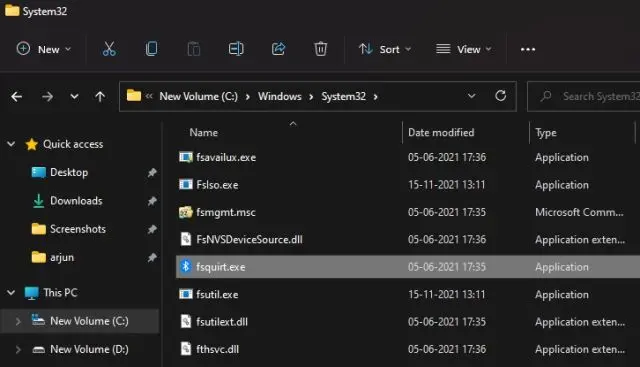
Task: Select Windows in the address path
Action: pos(280,96)
